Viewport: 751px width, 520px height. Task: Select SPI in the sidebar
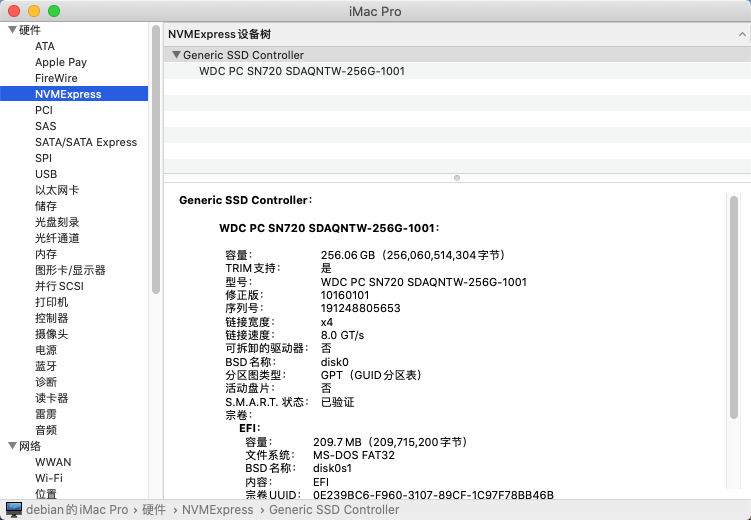43,158
